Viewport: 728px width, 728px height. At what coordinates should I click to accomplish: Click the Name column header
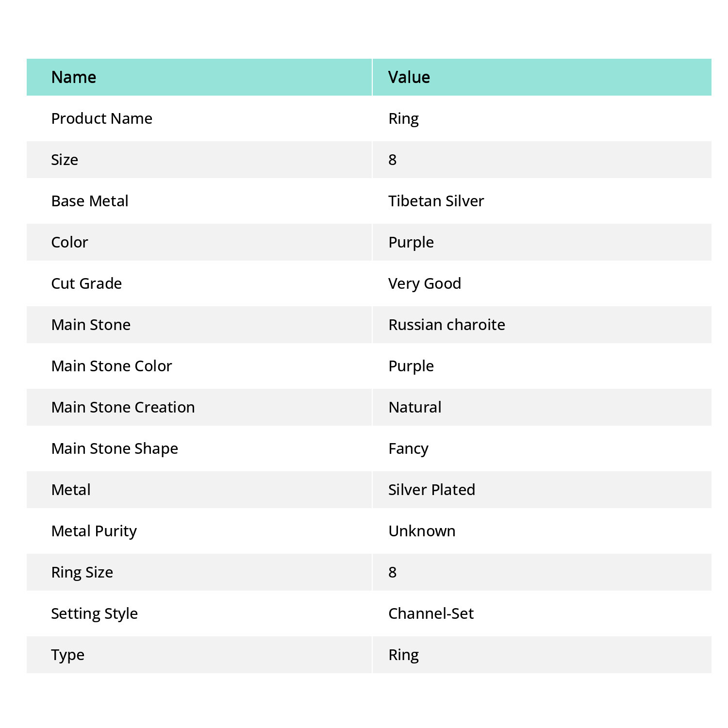(74, 77)
